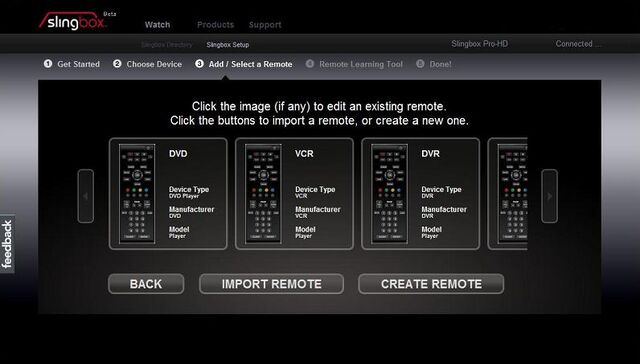Open the feedback side tab

[7, 244]
